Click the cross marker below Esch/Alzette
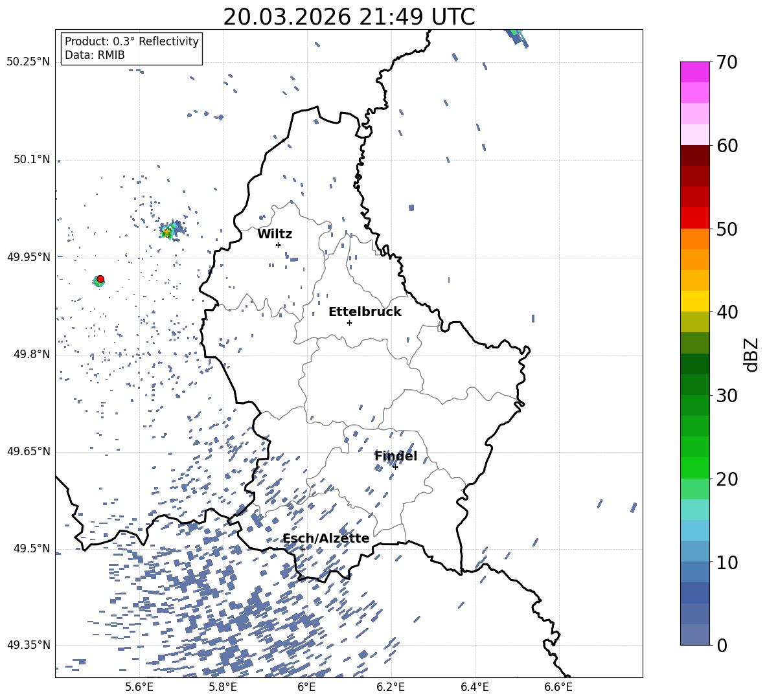Screen dimensions: 767x700 pos(303,549)
